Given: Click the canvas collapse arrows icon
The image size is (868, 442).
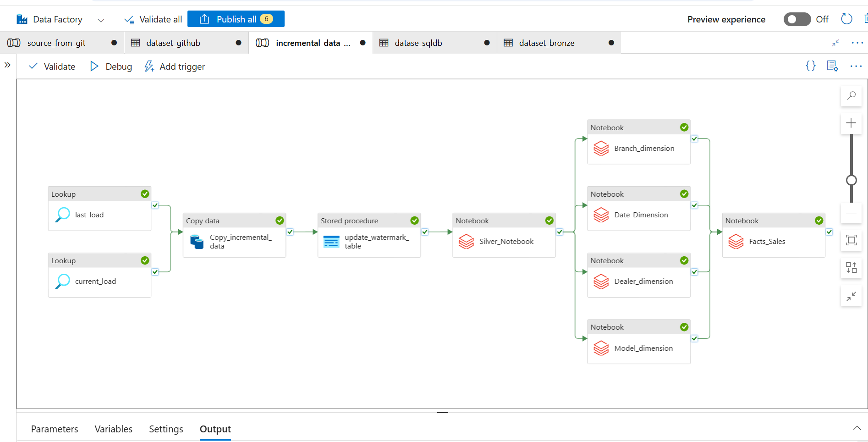Looking at the screenshot, I should (x=851, y=296).
